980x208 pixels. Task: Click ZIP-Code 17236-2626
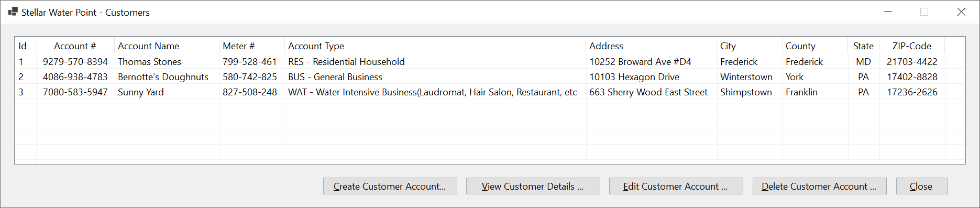(x=912, y=92)
